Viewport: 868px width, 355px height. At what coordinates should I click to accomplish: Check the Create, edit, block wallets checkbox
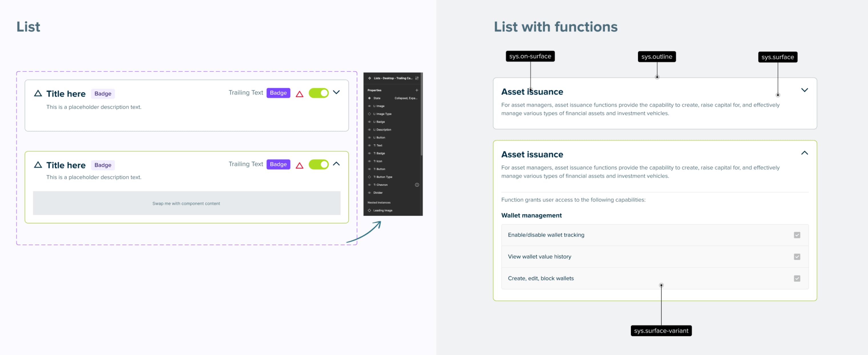pyautogui.click(x=797, y=279)
